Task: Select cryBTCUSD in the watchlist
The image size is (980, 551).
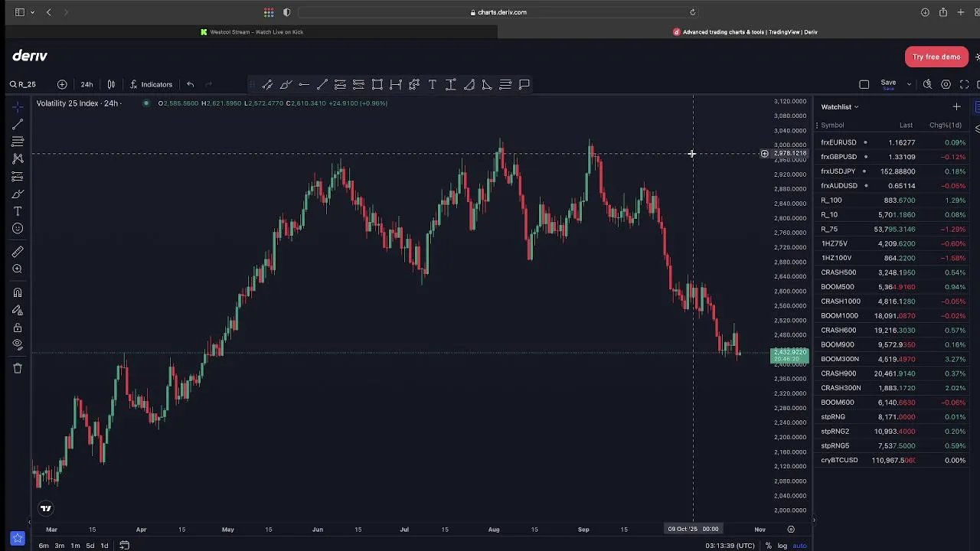Action: 893,460
